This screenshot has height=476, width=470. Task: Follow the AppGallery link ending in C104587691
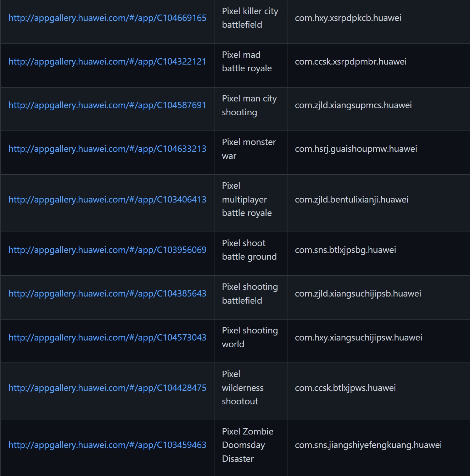107,105
